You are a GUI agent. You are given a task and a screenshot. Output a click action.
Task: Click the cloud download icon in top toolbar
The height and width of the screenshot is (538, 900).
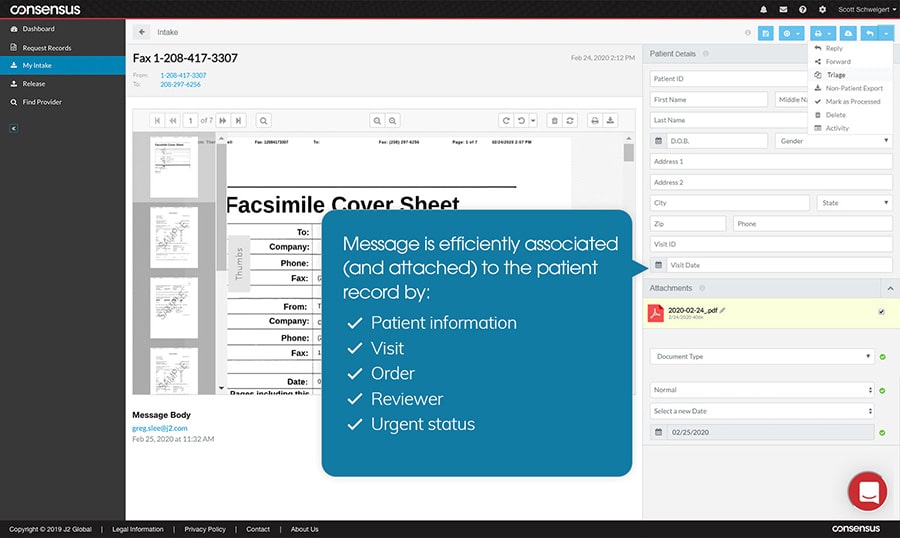click(x=849, y=33)
